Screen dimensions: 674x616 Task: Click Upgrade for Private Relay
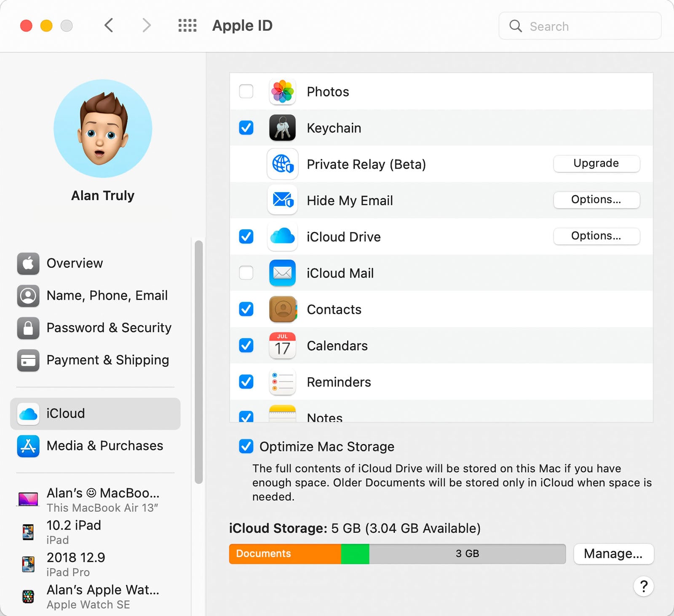click(596, 164)
